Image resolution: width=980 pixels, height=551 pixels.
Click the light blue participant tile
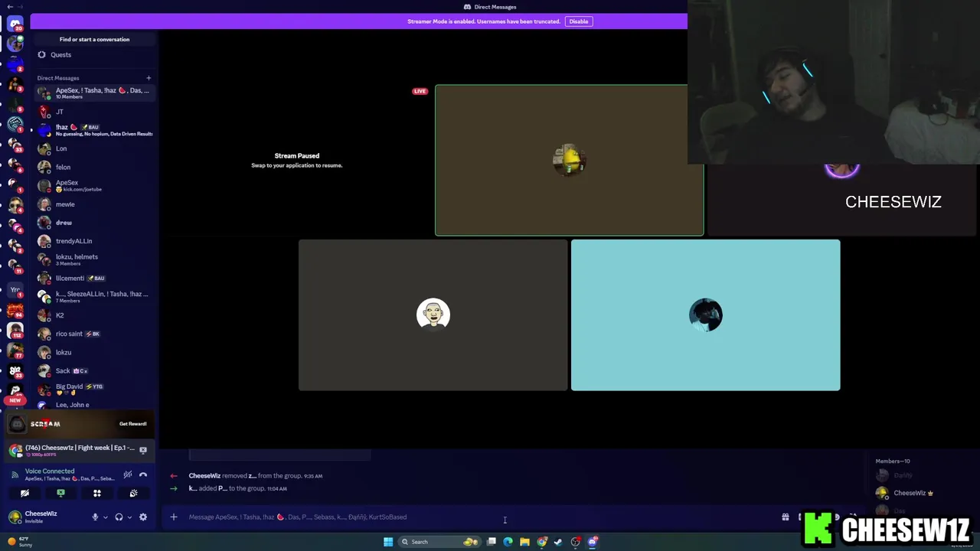point(705,315)
